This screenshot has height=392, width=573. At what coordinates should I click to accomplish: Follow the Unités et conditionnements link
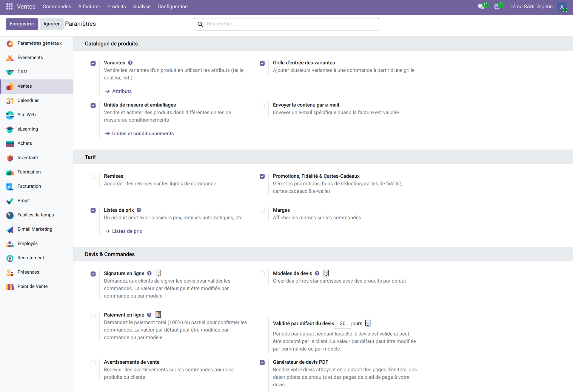click(139, 134)
